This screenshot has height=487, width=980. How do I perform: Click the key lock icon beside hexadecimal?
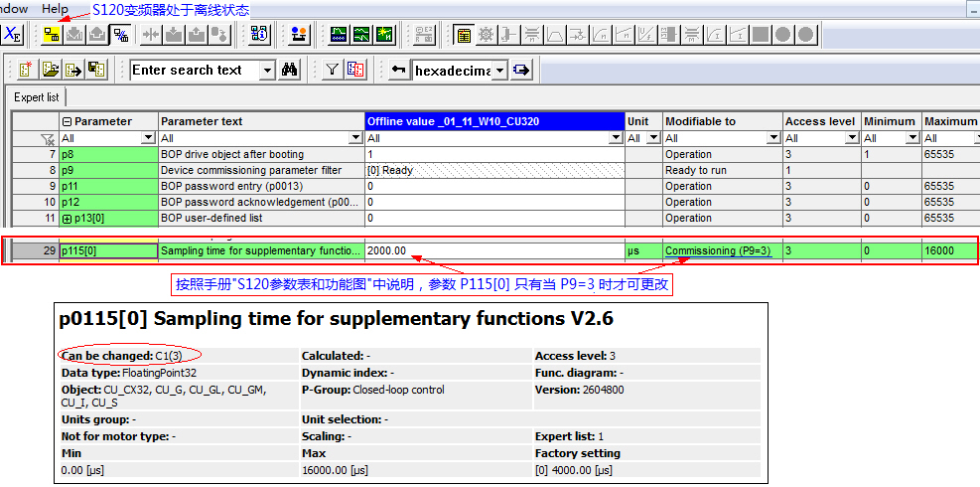click(x=399, y=70)
